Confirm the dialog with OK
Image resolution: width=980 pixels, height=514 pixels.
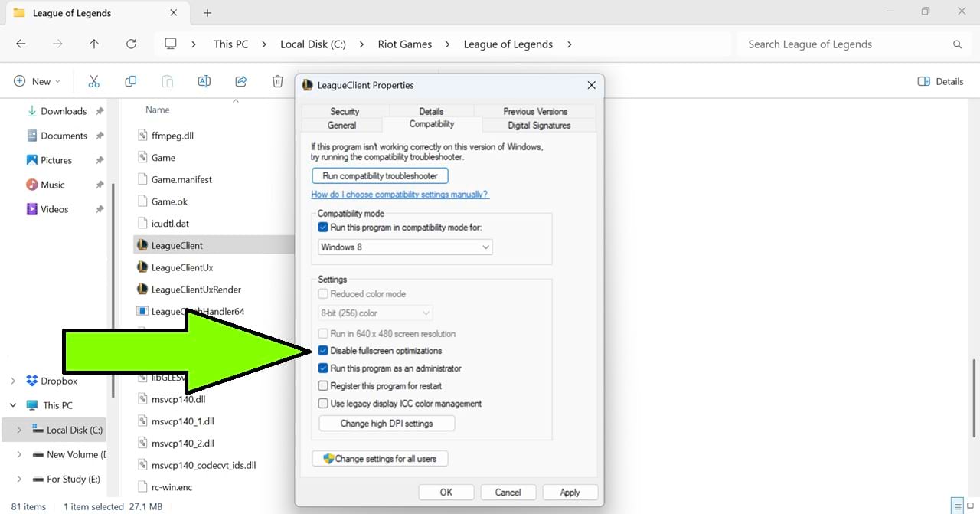coord(446,493)
